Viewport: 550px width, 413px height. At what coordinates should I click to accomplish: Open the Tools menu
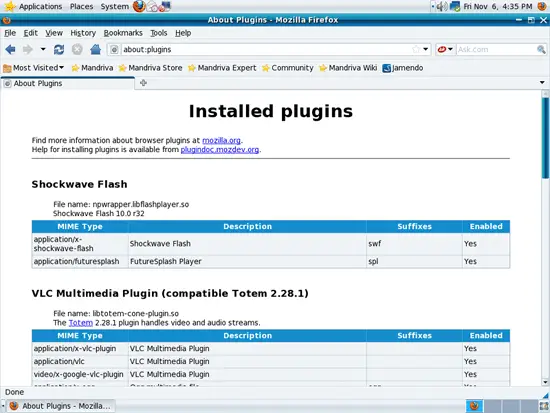click(159, 33)
